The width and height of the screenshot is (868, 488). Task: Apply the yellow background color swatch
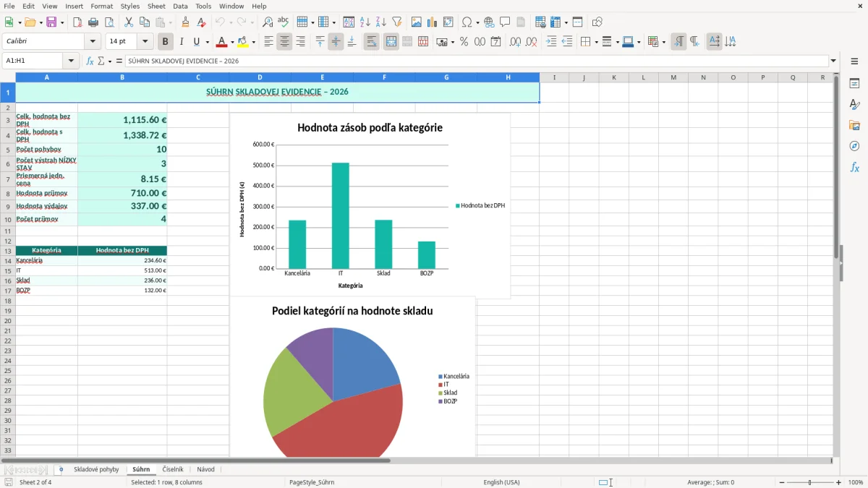(x=243, y=42)
